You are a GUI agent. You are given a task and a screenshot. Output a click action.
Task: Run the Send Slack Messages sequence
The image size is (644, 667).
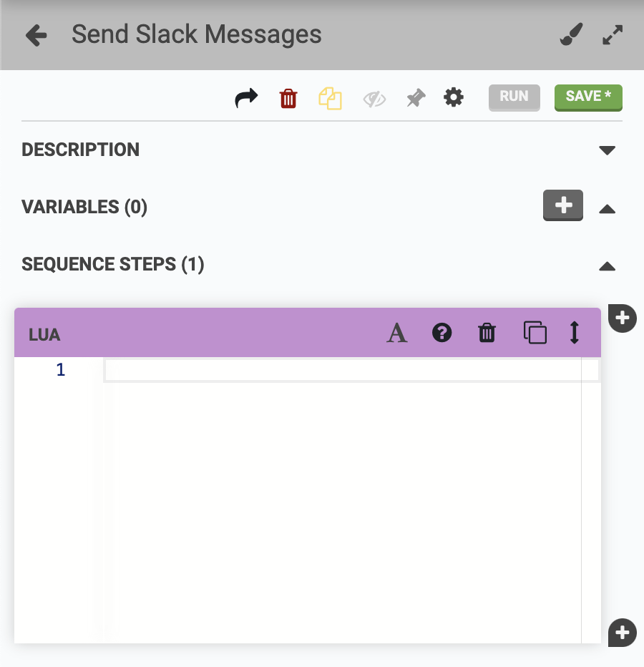(514, 97)
